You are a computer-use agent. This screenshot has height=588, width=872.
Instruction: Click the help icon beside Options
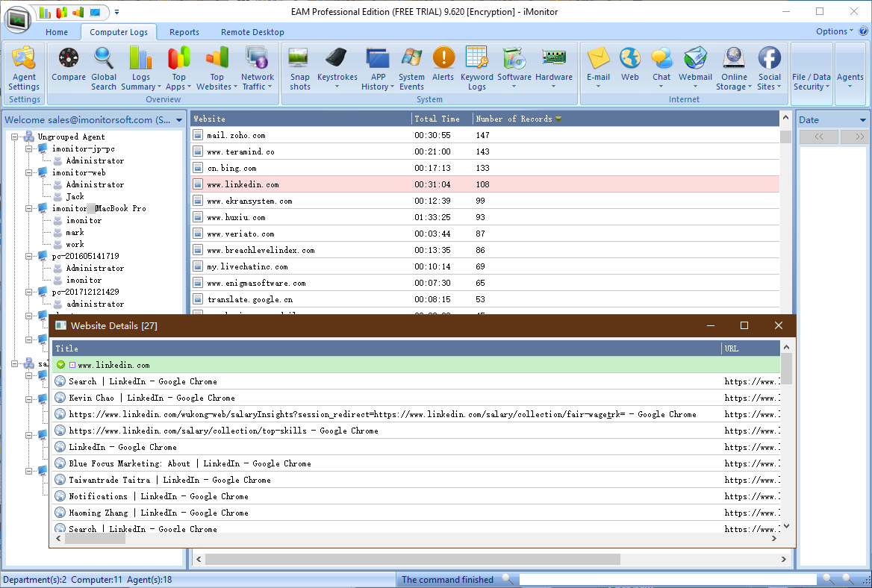(x=864, y=31)
